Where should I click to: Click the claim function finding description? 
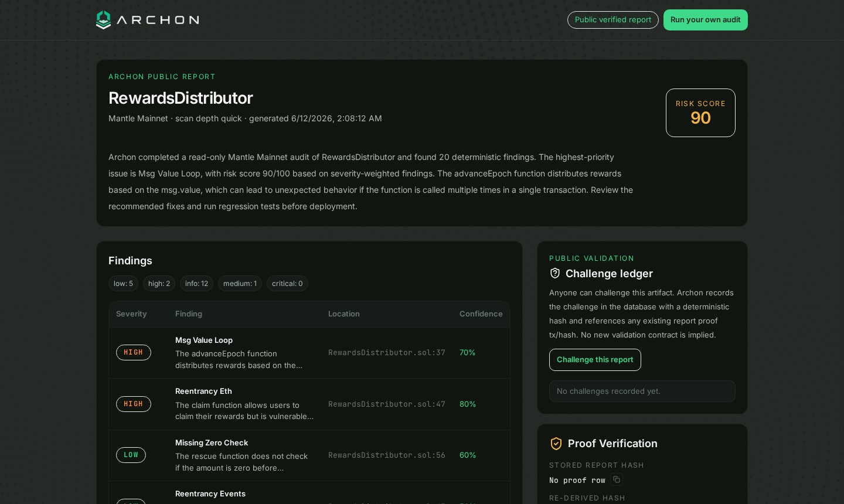click(244, 411)
